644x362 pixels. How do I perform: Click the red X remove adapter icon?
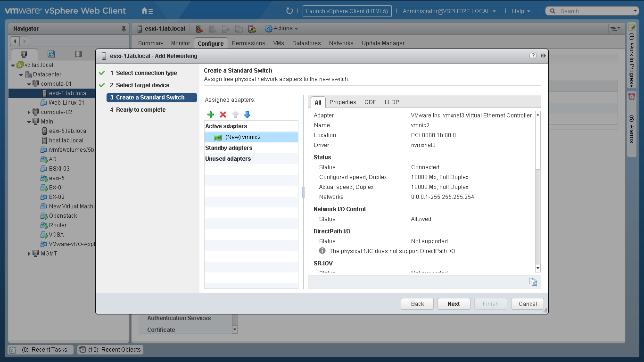click(223, 115)
